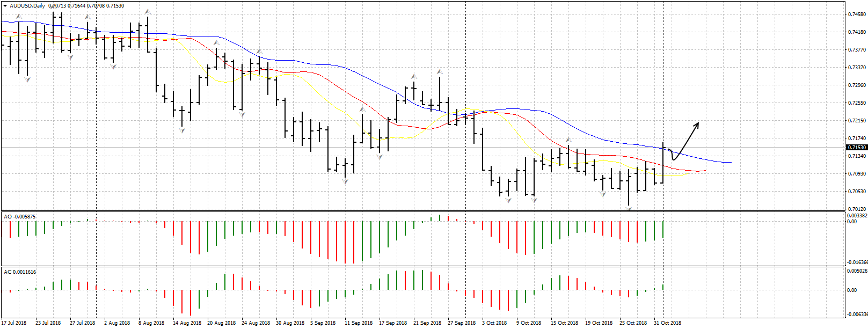Viewport: 868px width, 329px height.
Task: Click the up fractal above the 8 Aug high
Action: pyautogui.click(x=147, y=12)
